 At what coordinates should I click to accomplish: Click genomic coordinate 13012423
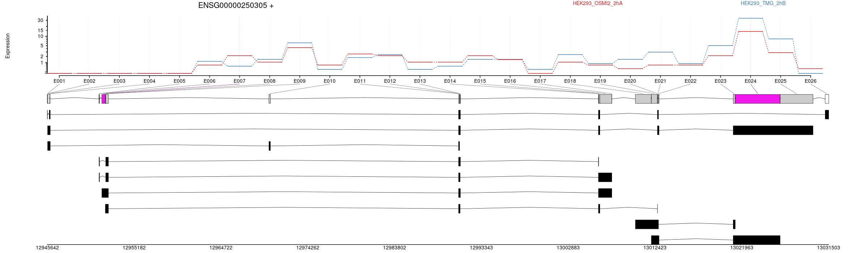pos(655,248)
